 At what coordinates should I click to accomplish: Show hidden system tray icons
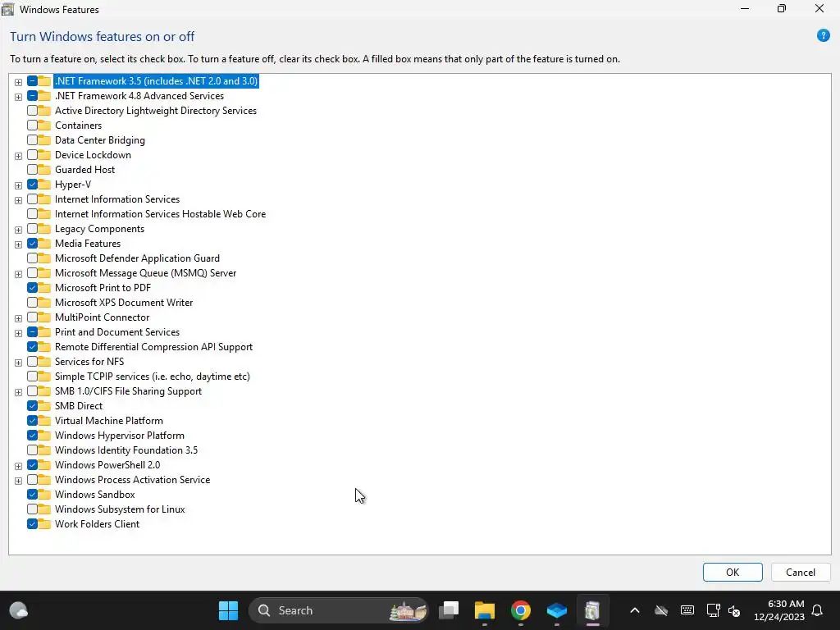[x=634, y=610]
